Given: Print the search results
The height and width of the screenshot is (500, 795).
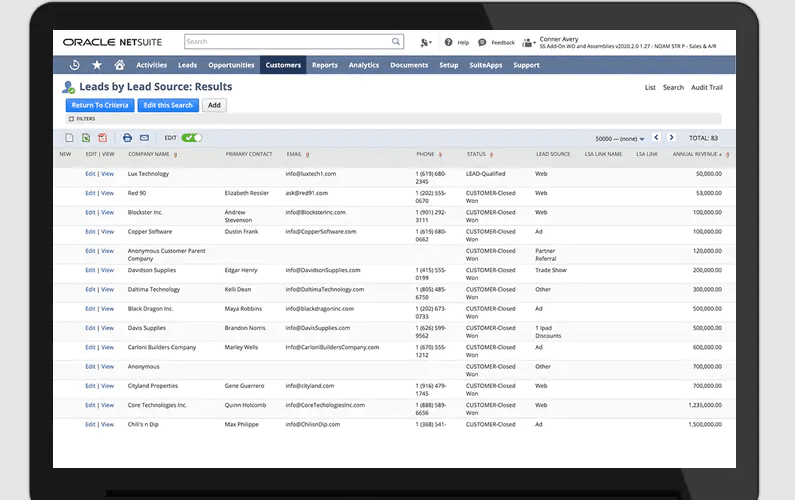Looking at the screenshot, I should click(x=127, y=137).
